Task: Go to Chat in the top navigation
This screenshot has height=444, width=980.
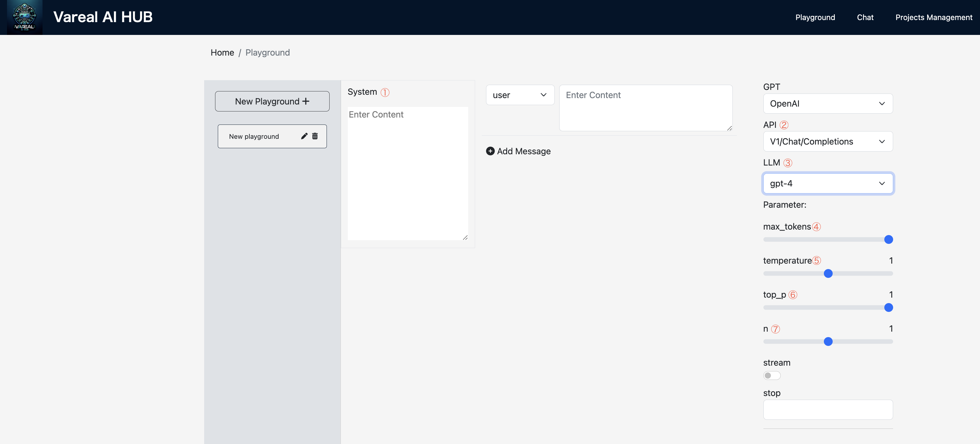Action: click(x=865, y=18)
